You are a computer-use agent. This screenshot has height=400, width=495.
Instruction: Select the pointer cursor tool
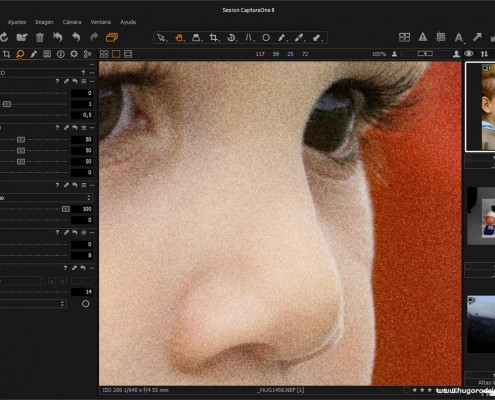161,38
